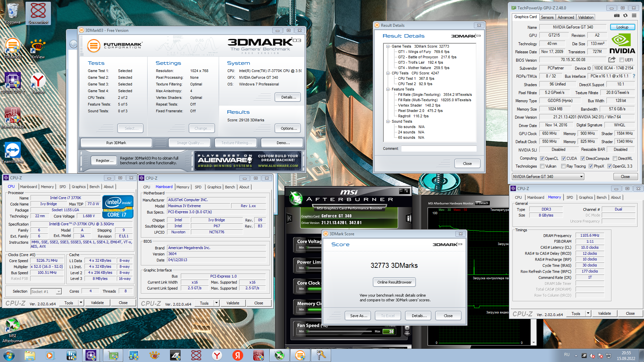Toggle DirectCompute checkbox in GPU-Z
Image resolution: width=644 pixels, height=362 pixels.
pos(583,159)
